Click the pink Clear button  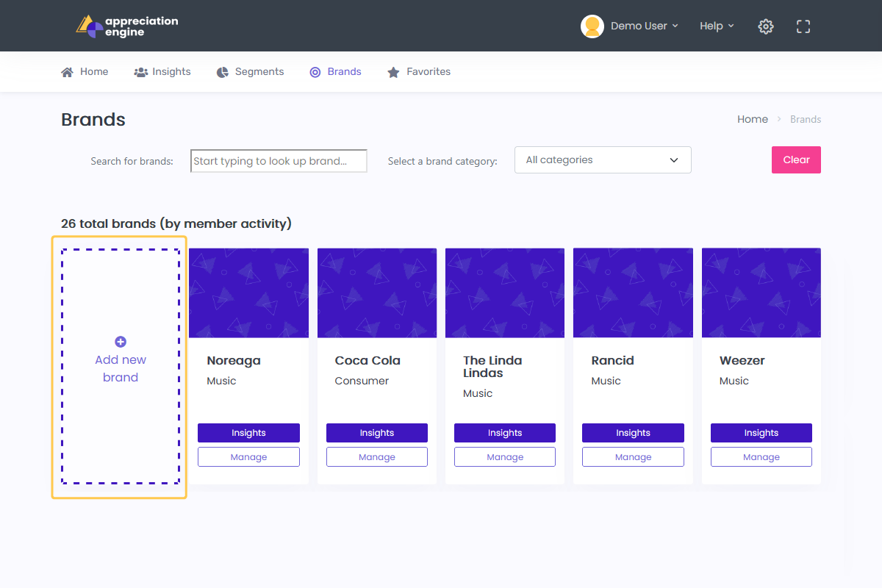(x=796, y=160)
